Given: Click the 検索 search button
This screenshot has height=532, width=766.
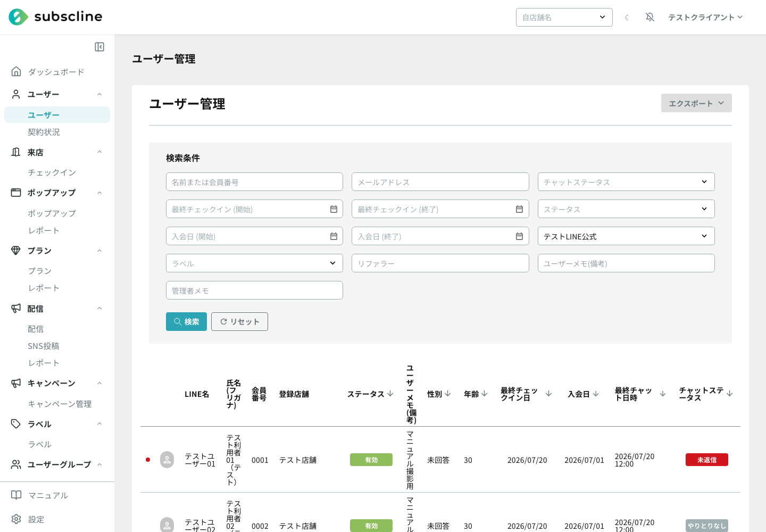Looking at the screenshot, I should pyautogui.click(x=186, y=321).
